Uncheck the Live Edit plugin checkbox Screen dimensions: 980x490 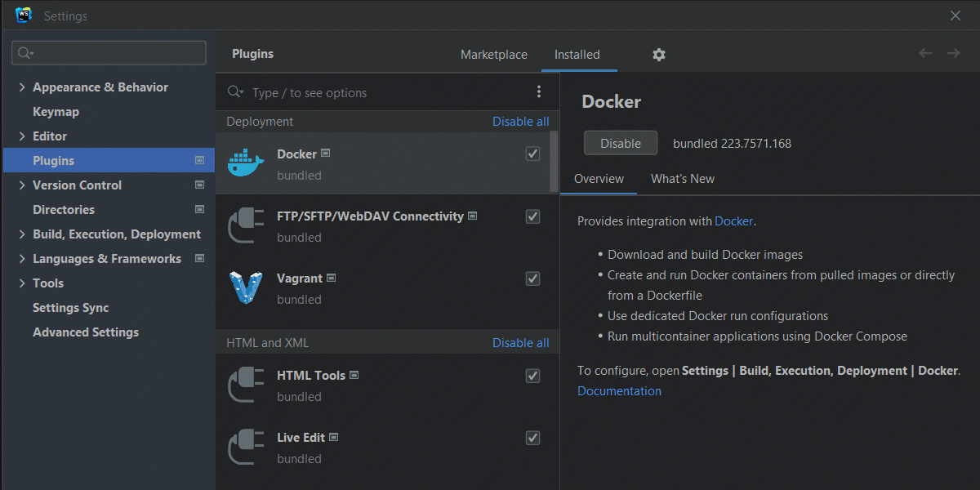pyautogui.click(x=532, y=438)
